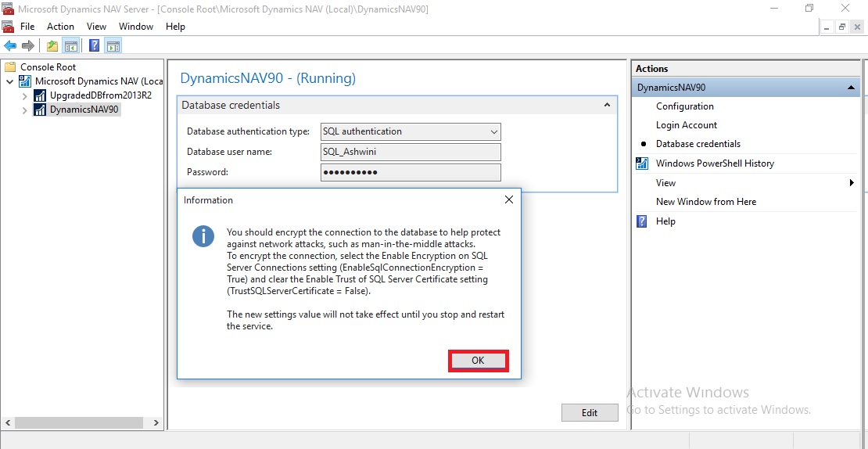Select DynamicsNAV90 tree item
The image size is (868, 449).
coord(84,110)
